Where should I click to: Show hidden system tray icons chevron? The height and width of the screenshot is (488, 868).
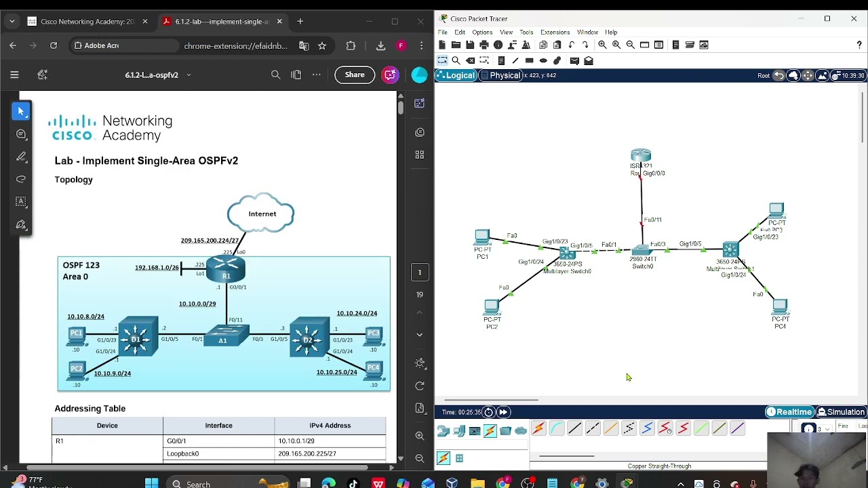pos(681,484)
